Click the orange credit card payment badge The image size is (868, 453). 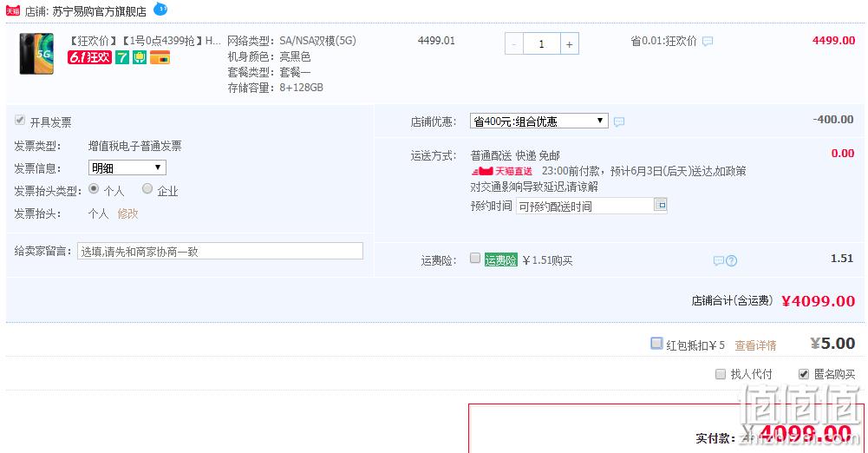tap(160, 57)
